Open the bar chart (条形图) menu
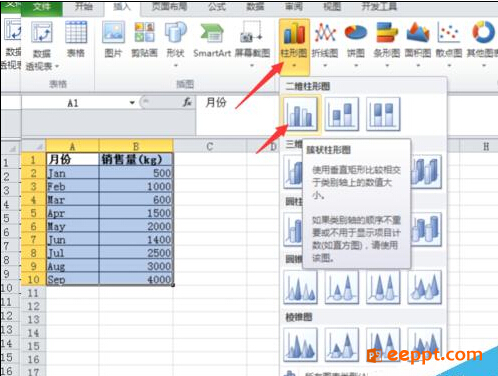This screenshot has width=498, height=376. (387, 44)
